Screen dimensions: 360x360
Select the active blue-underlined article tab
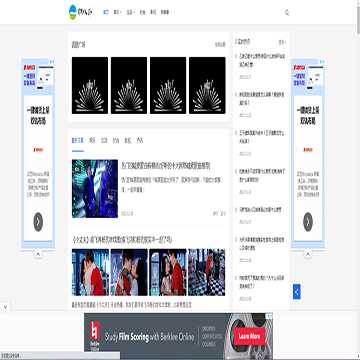[x=78, y=140]
